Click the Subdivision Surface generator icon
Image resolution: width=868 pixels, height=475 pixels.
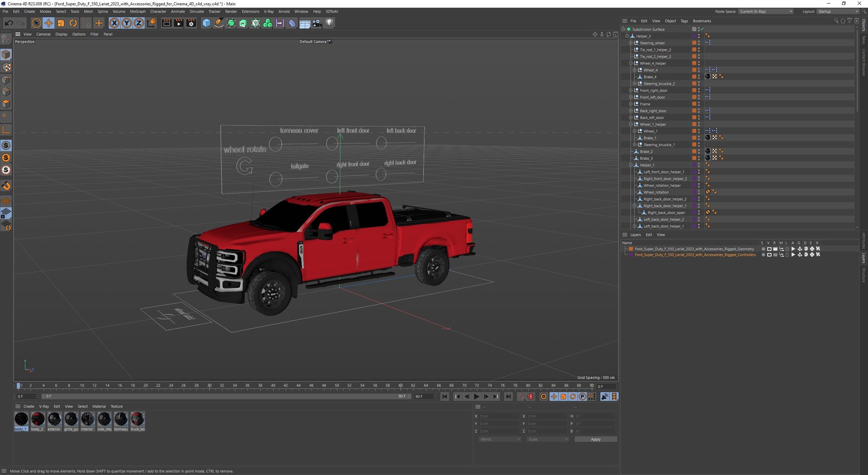231,23
